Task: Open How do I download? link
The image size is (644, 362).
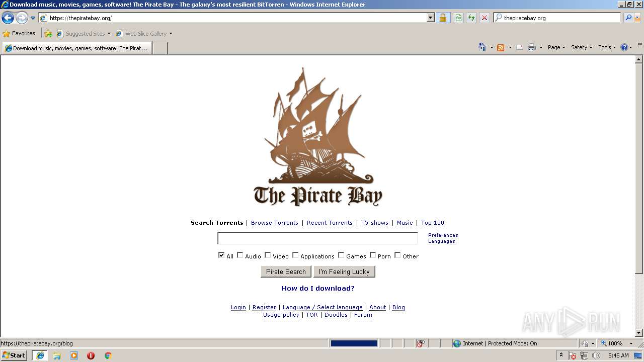Action: [318, 288]
